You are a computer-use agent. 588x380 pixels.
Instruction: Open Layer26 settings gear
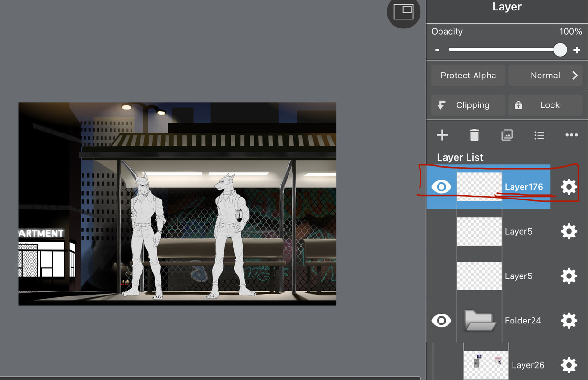coord(569,365)
